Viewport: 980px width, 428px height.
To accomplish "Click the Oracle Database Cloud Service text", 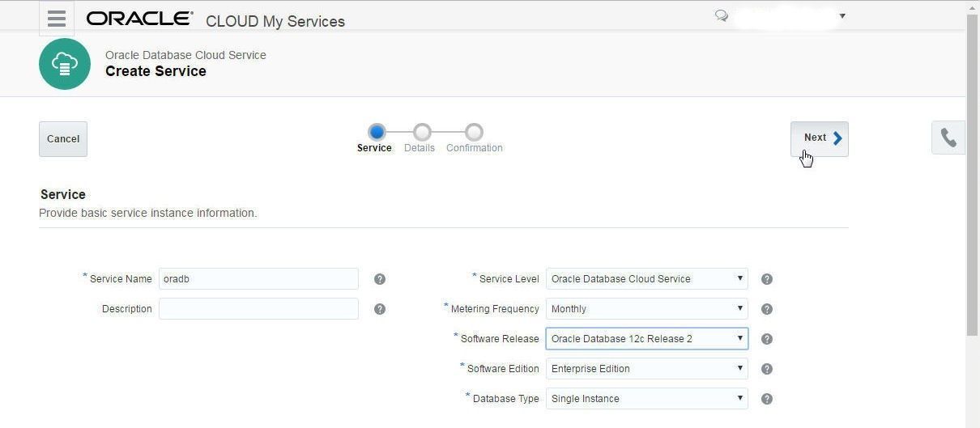I will click(x=185, y=55).
